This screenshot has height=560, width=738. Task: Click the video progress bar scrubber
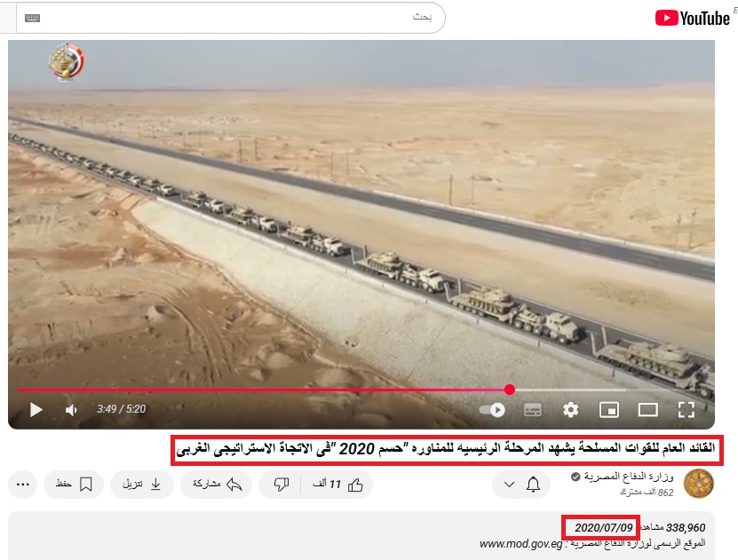click(510, 390)
